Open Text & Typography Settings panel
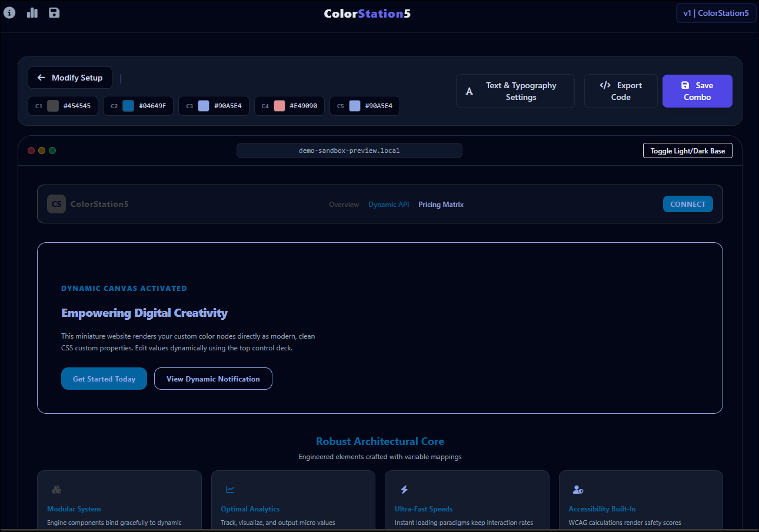The height and width of the screenshot is (532, 759). coord(515,91)
